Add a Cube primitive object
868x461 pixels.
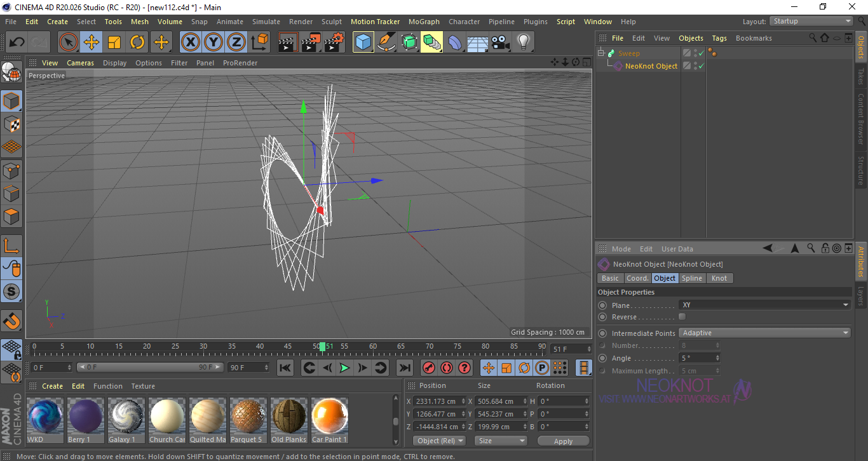click(363, 43)
